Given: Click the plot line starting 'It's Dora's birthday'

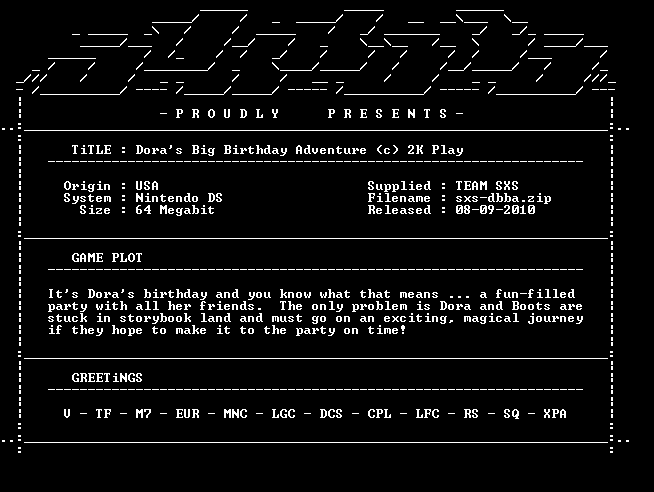Looking at the screenshot, I should (312, 294).
